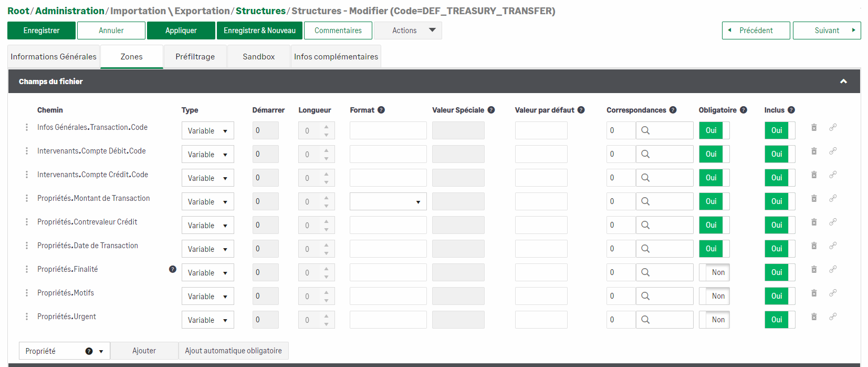Click search icon in Compte Débit correspondances
The height and width of the screenshot is (367, 868).
(646, 154)
